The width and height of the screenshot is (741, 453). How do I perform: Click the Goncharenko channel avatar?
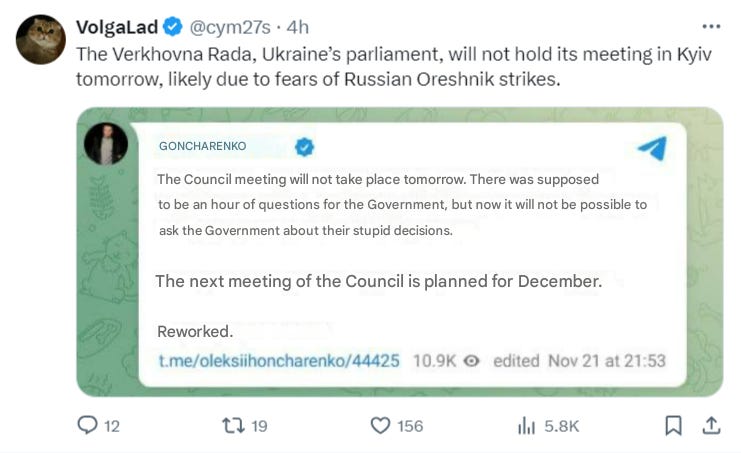[x=106, y=146]
